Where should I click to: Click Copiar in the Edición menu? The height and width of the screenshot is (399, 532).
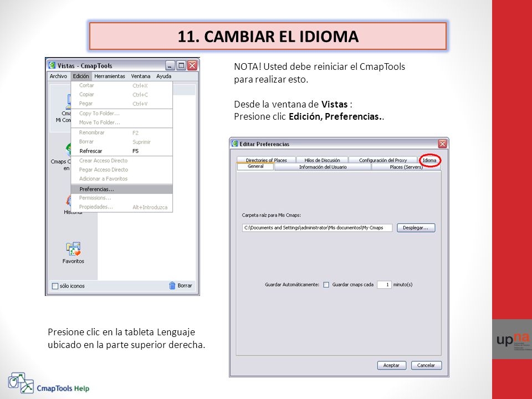coord(122,95)
